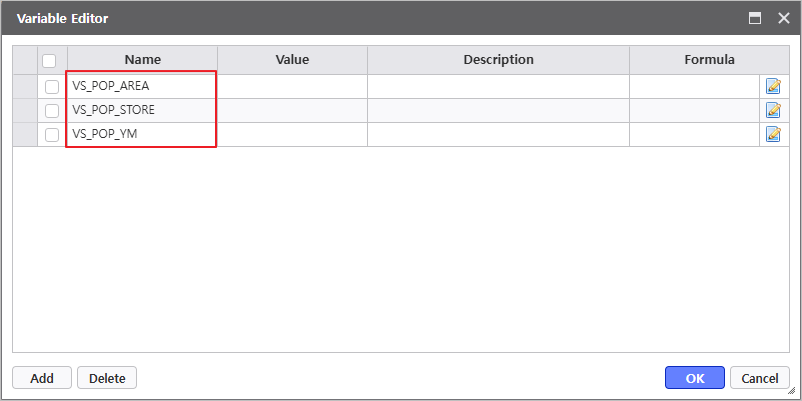
Task: Open formula editor for VS_POP_AREA row
Action: click(x=773, y=86)
